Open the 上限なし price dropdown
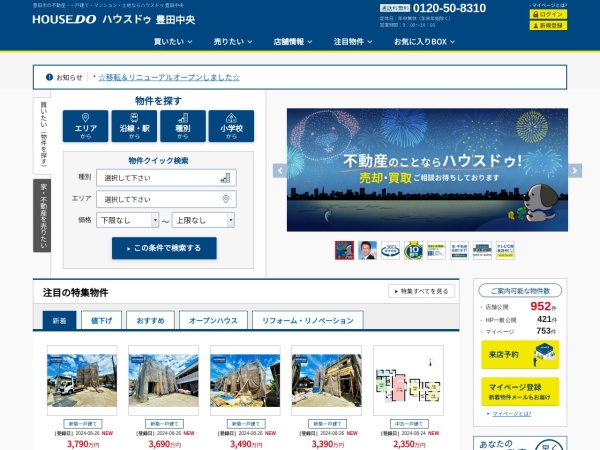This screenshot has height=450, width=600. [203, 220]
